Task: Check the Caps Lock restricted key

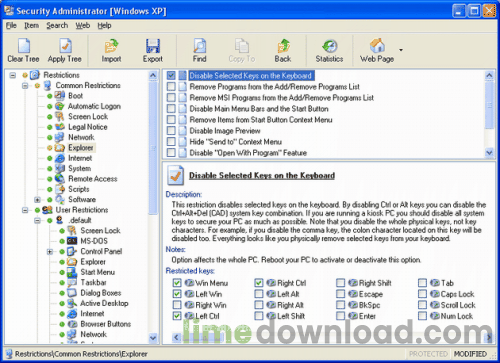Action: click(x=422, y=294)
